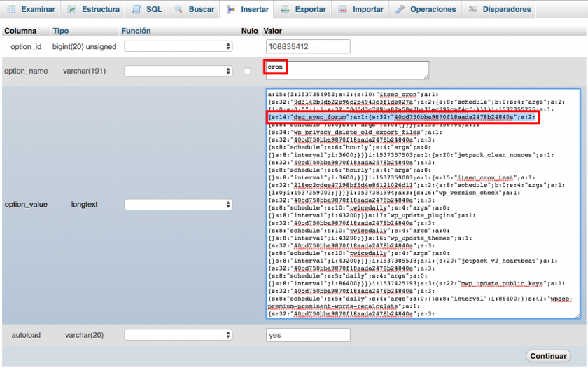
Task: Grab the option_name textarea resize handle
Action: [426, 76]
